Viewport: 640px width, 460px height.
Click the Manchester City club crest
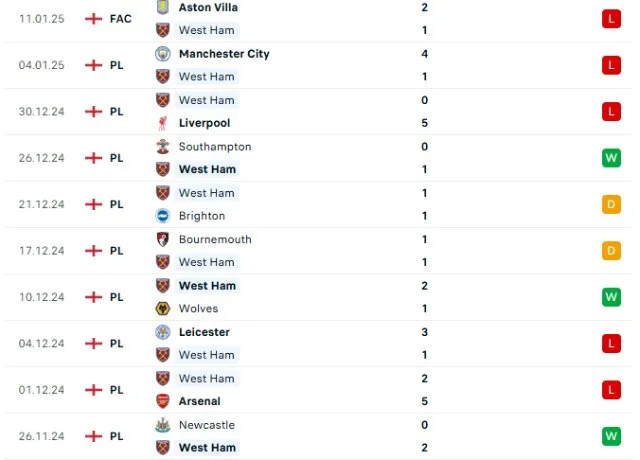(163, 54)
